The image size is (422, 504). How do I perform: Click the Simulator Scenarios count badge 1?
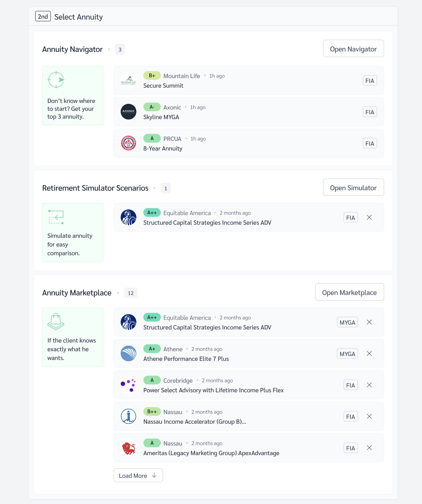(165, 188)
